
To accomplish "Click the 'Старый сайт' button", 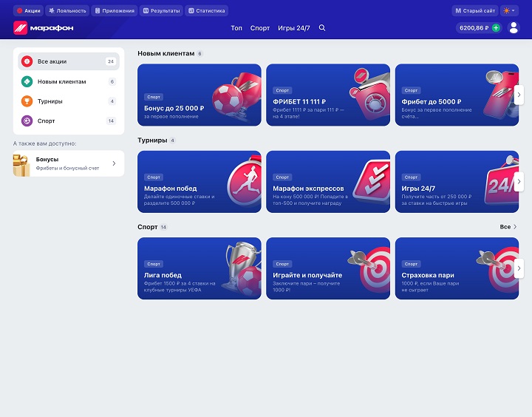I will [x=474, y=11].
